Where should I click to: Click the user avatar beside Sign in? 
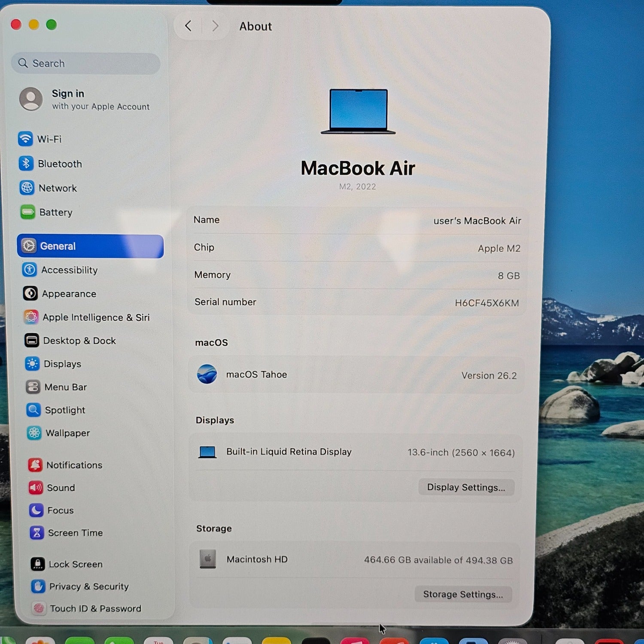(x=31, y=99)
